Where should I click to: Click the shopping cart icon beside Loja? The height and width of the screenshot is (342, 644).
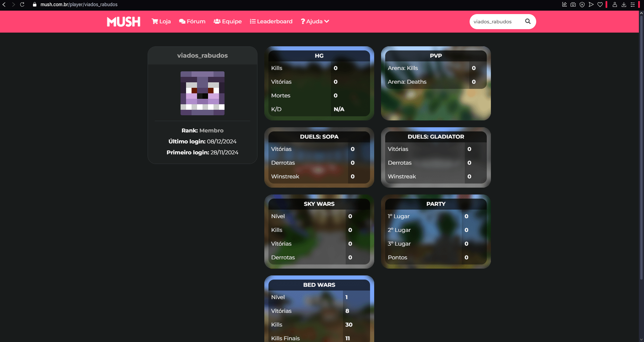pyautogui.click(x=155, y=21)
